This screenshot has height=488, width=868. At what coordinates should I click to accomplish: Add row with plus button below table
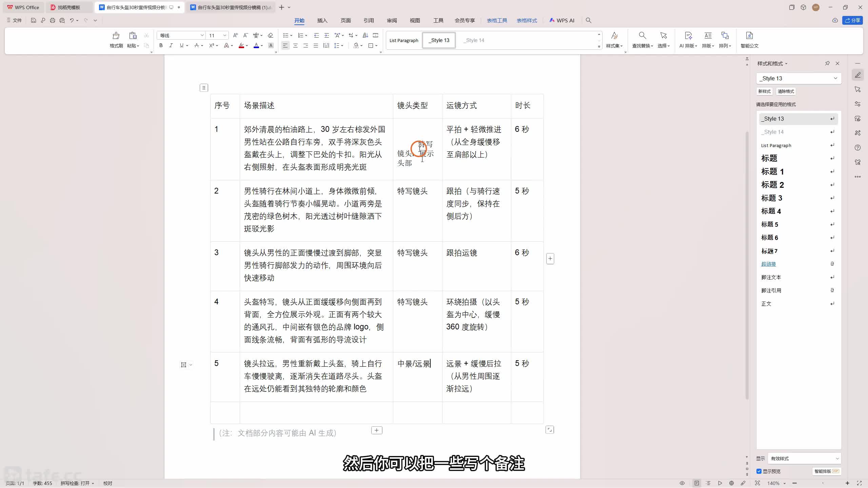(377, 430)
